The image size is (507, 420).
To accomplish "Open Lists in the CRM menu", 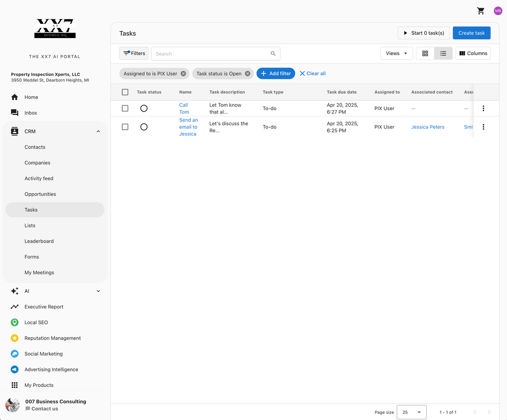I will pos(30,226).
